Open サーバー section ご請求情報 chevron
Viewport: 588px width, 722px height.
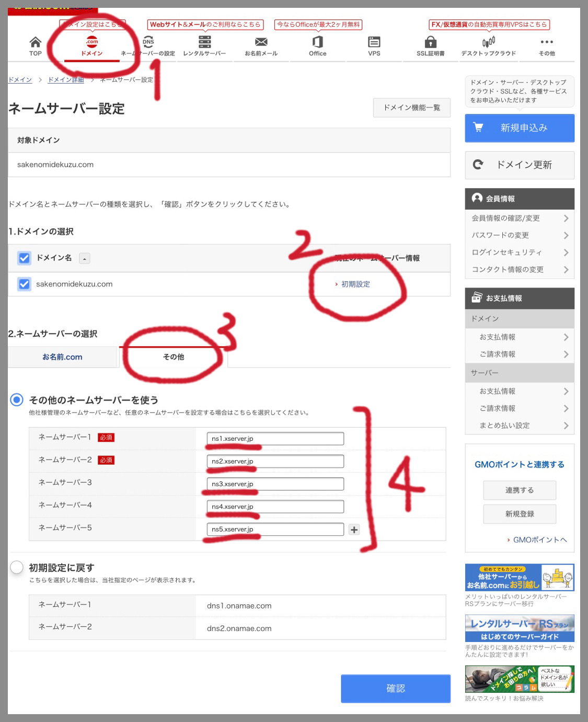(x=566, y=408)
